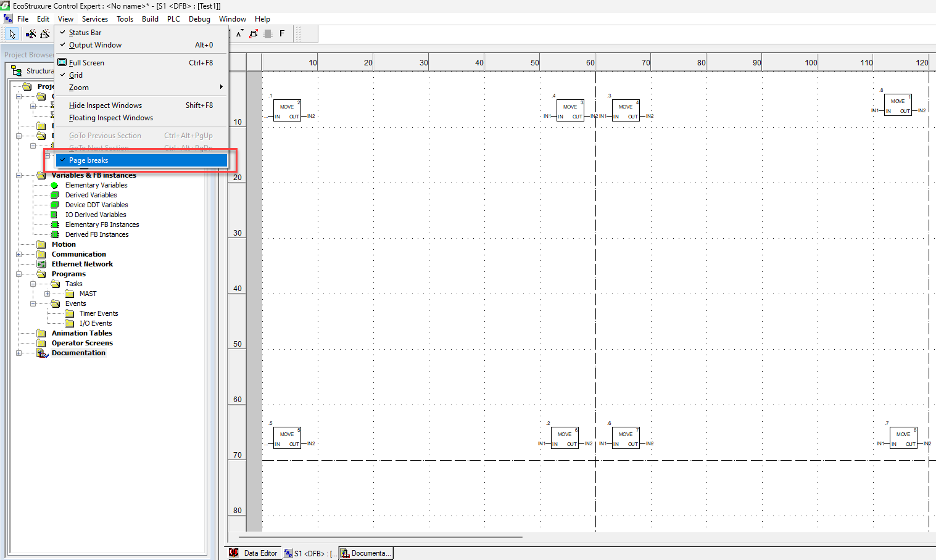This screenshot has width=936, height=560.
Task: Click the IO Derived Variables icon
Action: pos(54,215)
